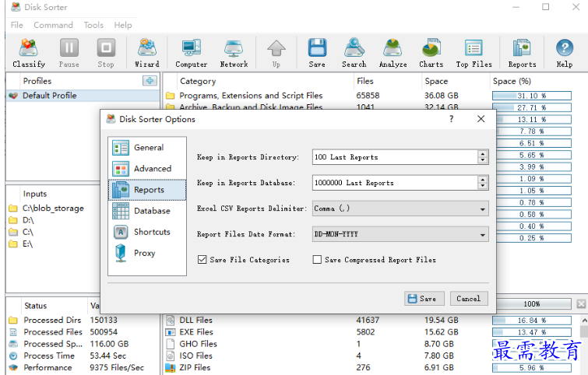Click the Keep in Reports Database field
Viewport: 588px width, 375px height.
pos(395,183)
